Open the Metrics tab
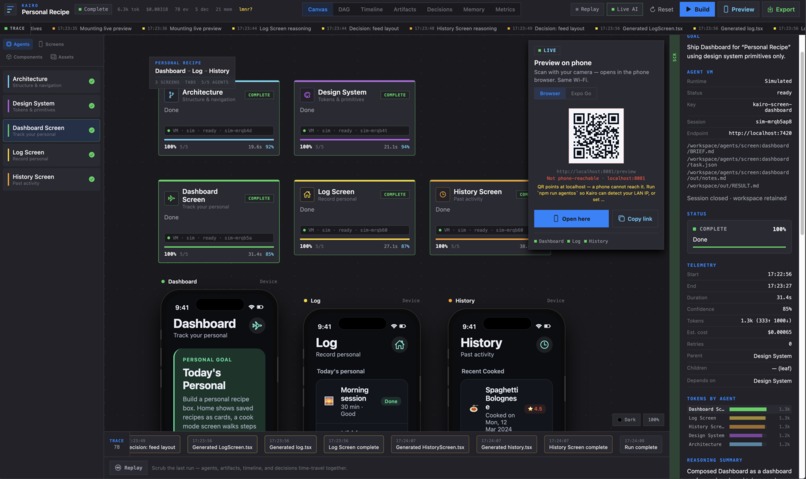The width and height of the screenshot is (806, 479). click(x=505, y=9)
